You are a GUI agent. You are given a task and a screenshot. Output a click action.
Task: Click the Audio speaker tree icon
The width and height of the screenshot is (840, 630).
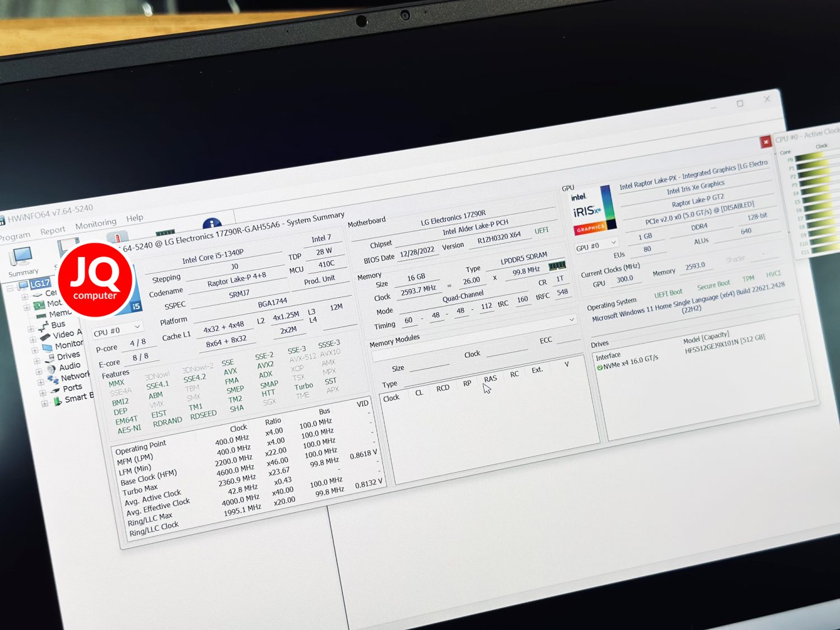point(52,368)
